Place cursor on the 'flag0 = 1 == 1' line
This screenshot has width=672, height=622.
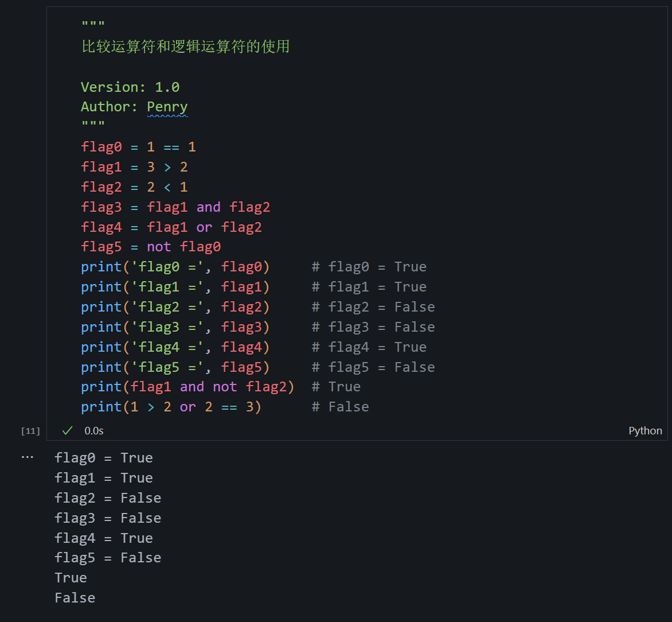[138, 147]
